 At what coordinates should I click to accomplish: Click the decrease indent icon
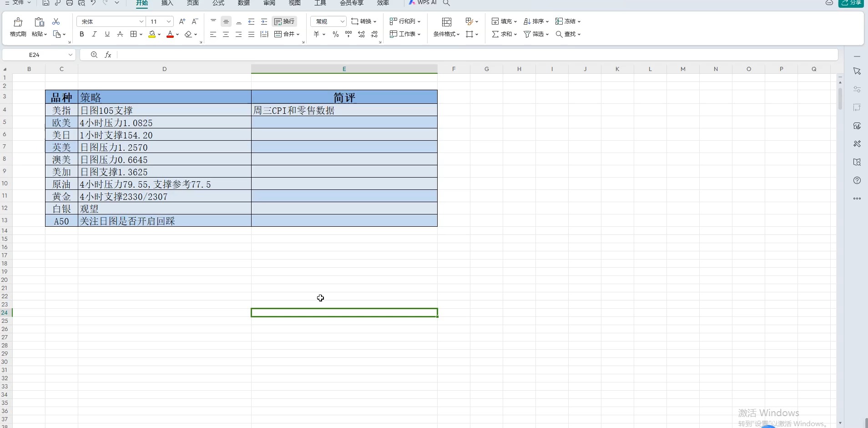tap(252, 21)
